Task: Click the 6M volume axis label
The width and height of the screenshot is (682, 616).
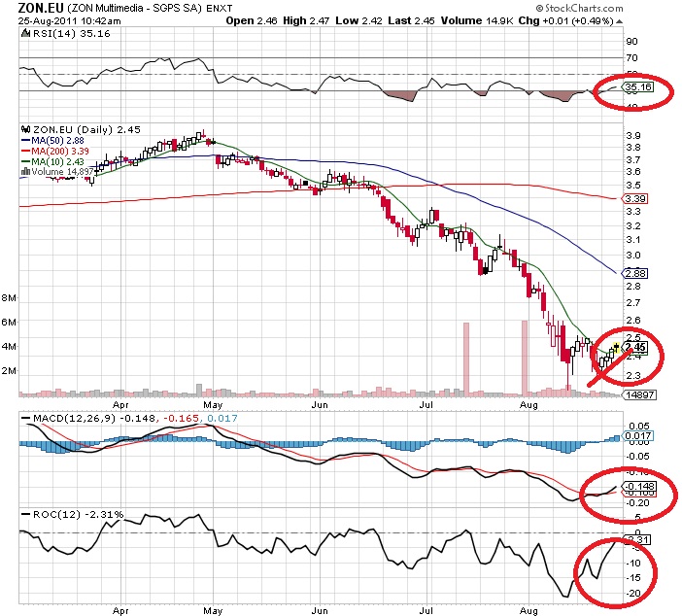Action: [9, 322]
